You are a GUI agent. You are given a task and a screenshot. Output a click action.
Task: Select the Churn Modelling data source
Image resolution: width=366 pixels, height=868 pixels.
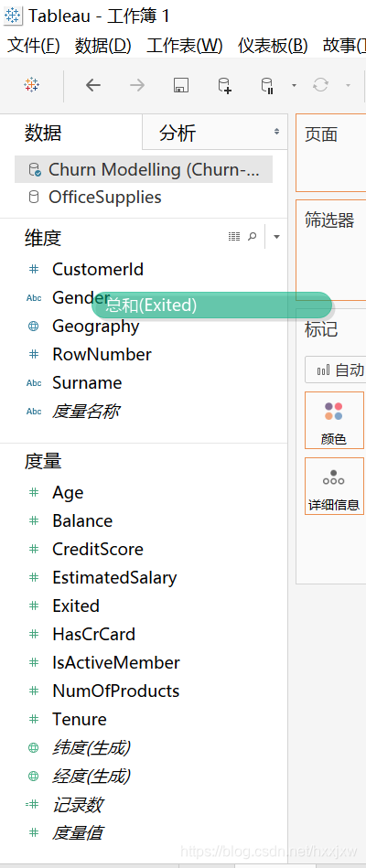pos(144,169)
